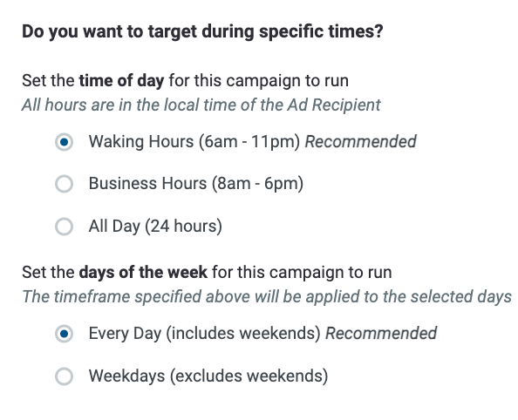518x420 pixels.
Task: Choose the Business Hours radio button
Action: [x=64, y=184]
